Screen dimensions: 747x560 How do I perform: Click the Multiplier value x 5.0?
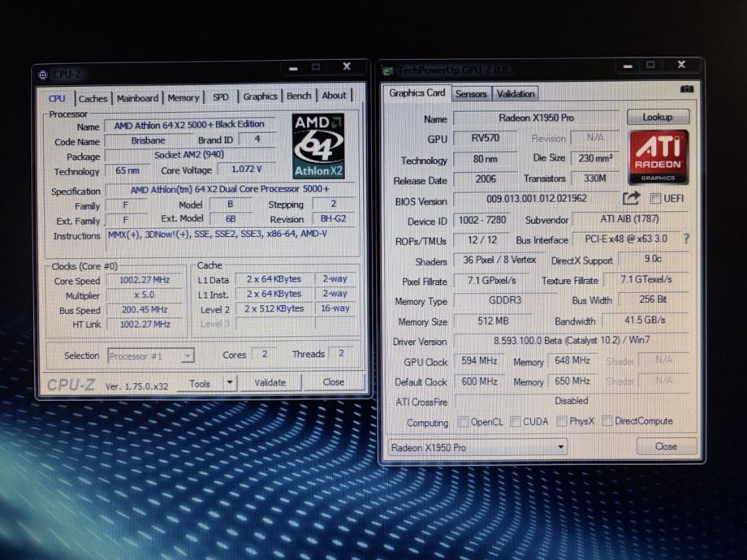[145, 295]
